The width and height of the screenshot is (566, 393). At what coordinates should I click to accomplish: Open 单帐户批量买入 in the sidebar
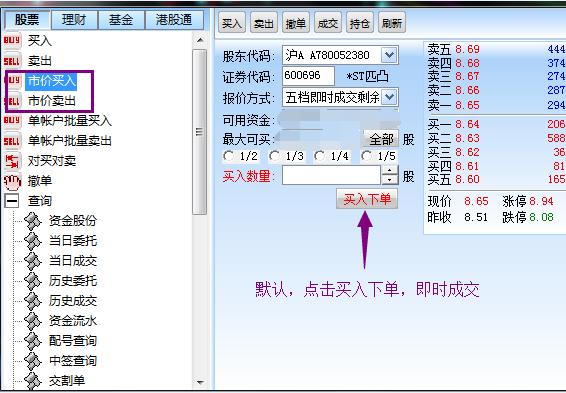(70, 121)
